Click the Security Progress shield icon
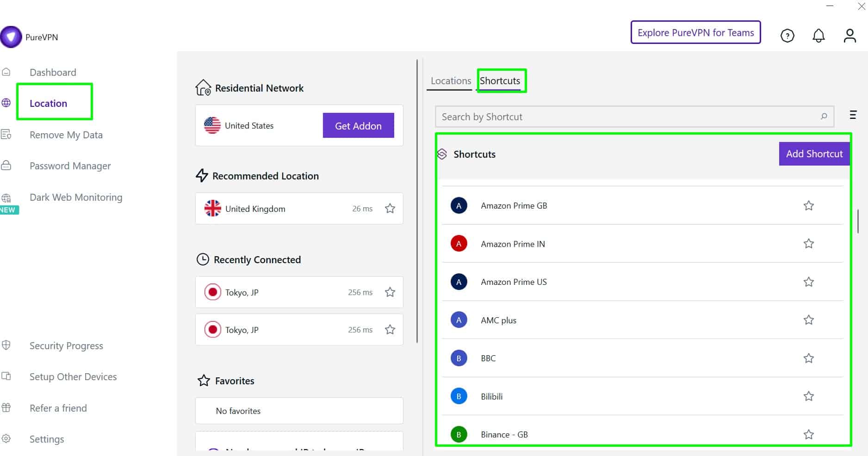868x456 pixels. click(6, 345)
